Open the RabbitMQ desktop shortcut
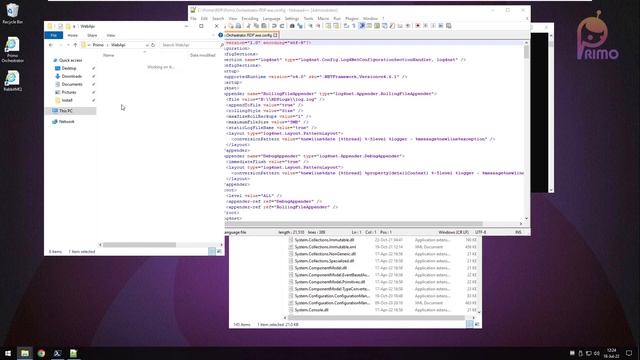The image size is (640, 360). pyautogui.click(x=12, y=80)
